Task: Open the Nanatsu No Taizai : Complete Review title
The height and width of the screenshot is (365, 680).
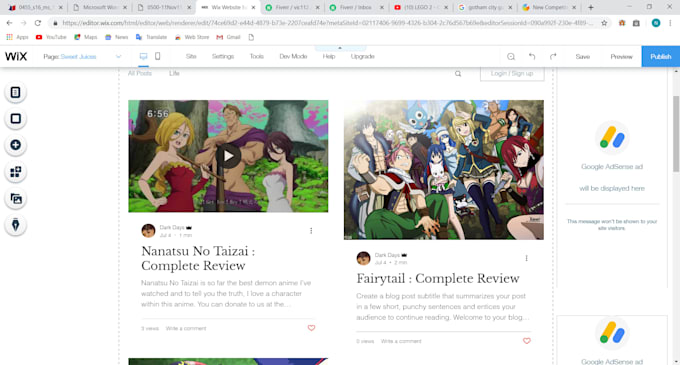Action: (198, 258)
